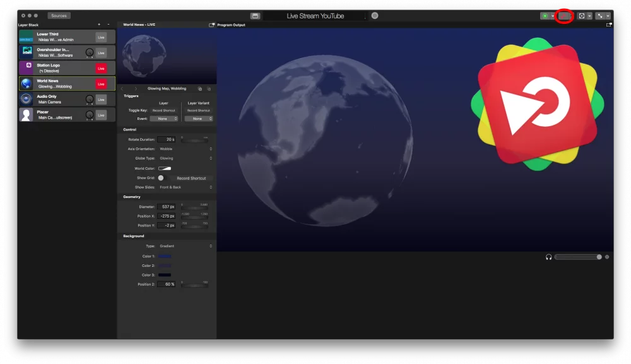631x364 pixels.
Task: Open the Layer Variant Event dropdown
Action: (198, 119)
